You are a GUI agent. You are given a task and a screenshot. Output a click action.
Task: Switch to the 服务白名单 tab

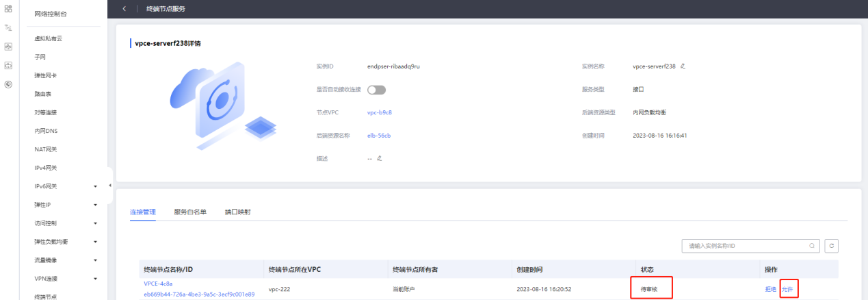click(190, 212)
